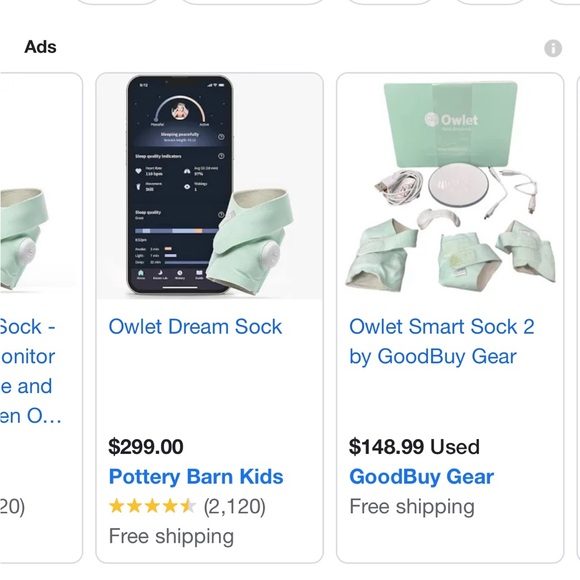
Task: Open the GoodBuy Gear seller link
Action: (x=422, y=476)
